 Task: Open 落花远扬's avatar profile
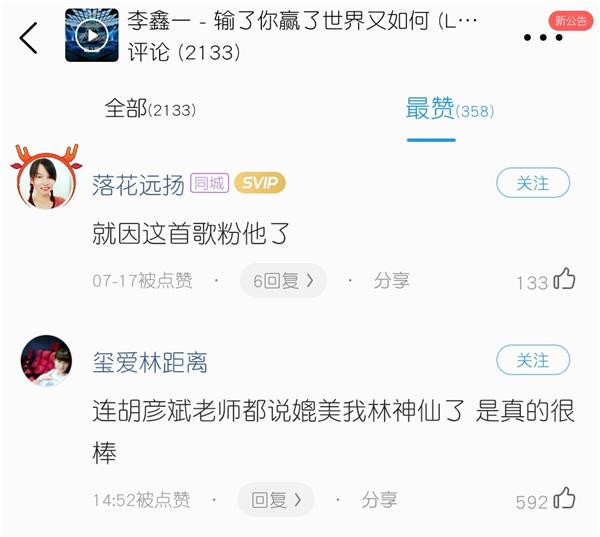pyautogui.click(x=46, y=181)
